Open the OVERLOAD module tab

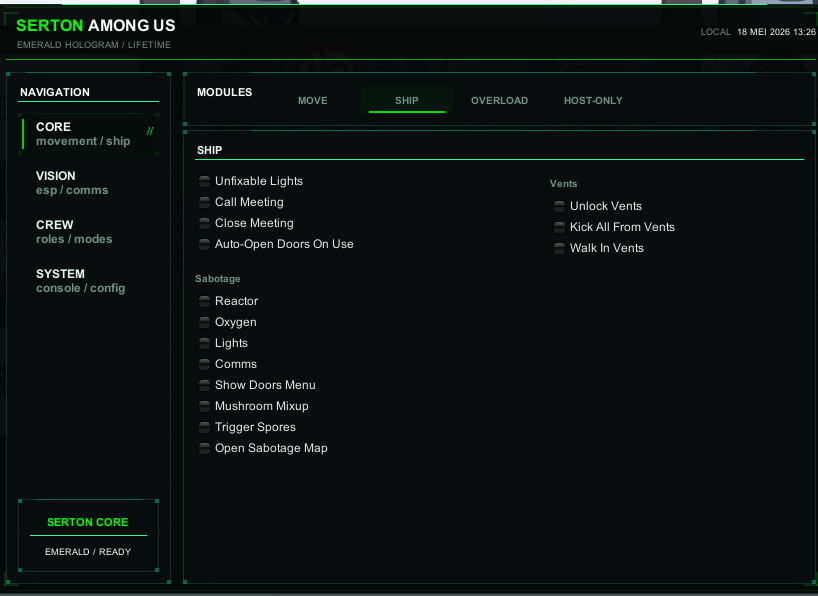[499, 100]
